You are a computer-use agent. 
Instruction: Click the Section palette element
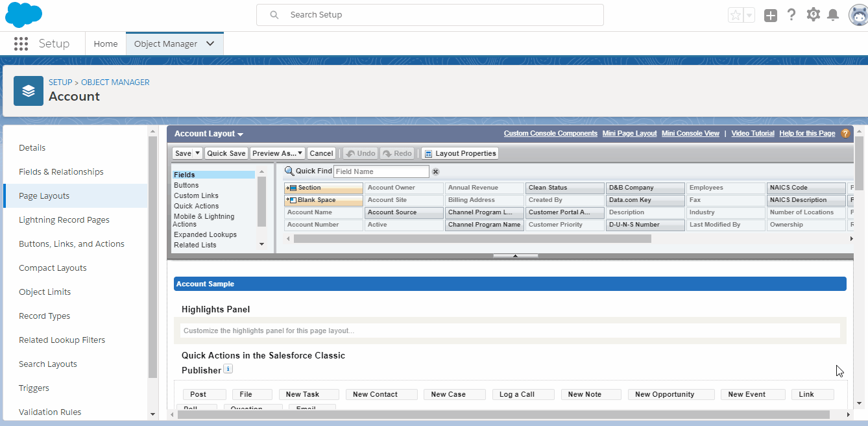point(324,188)
